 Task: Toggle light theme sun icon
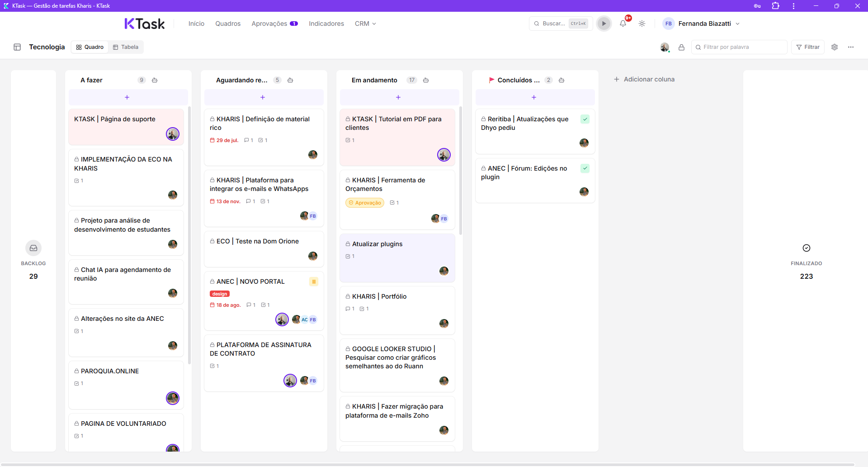pyautogui.click(x=642, y=24)
